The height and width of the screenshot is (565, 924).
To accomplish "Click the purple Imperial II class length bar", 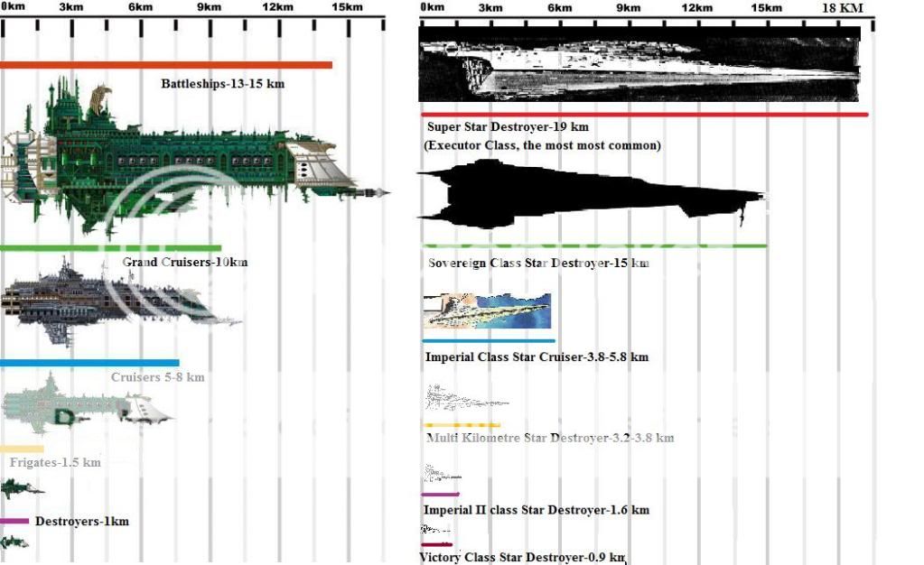I will tap(440, 495).
